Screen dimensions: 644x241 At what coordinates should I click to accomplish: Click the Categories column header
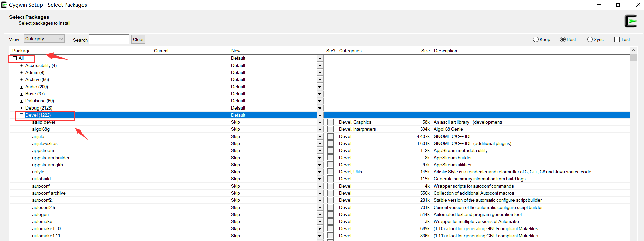click(x=368, y=51)
